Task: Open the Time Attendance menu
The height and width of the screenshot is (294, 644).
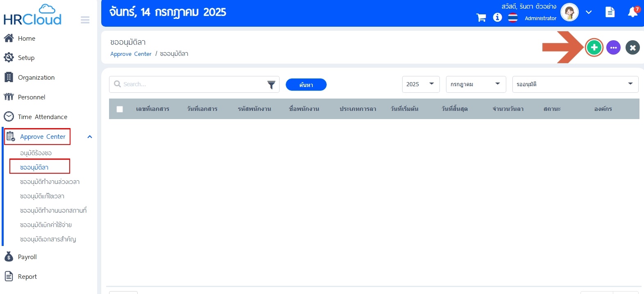Action: pyautogui.click(x=42, y=117)
